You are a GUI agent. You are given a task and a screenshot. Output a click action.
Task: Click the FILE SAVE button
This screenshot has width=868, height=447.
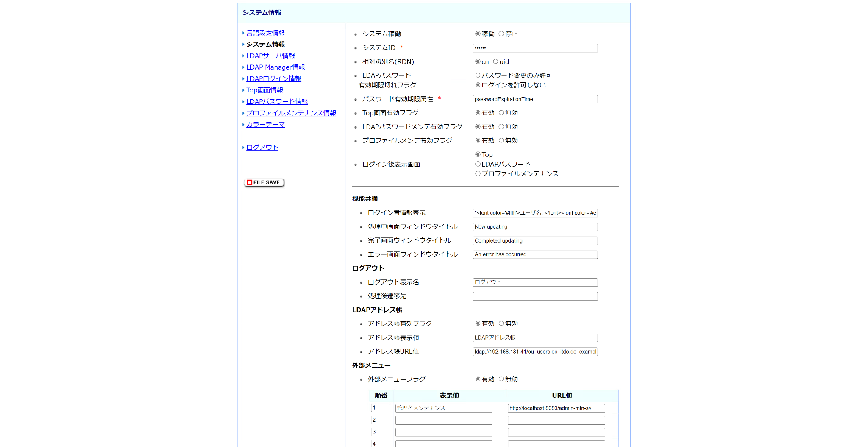coord(264,182)
